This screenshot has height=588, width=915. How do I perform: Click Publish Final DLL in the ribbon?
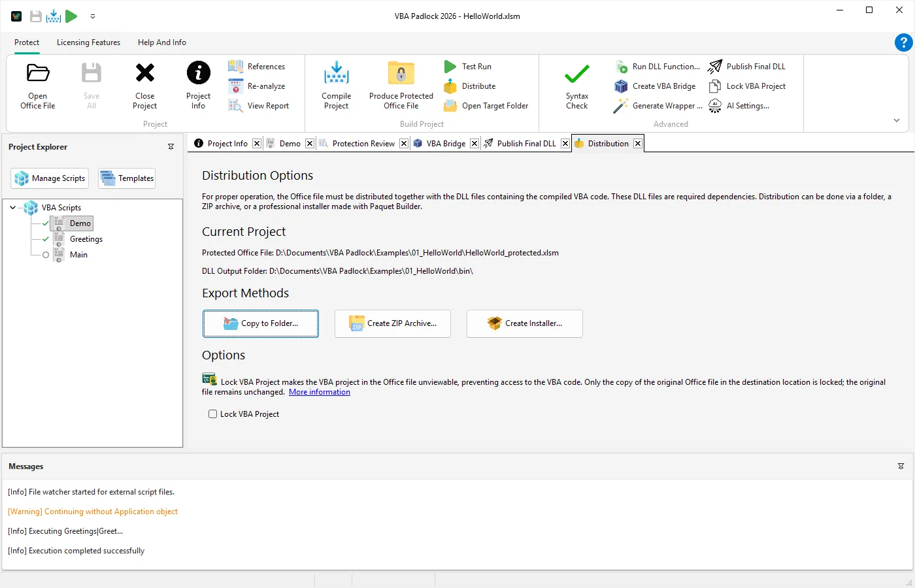[747, 67]
